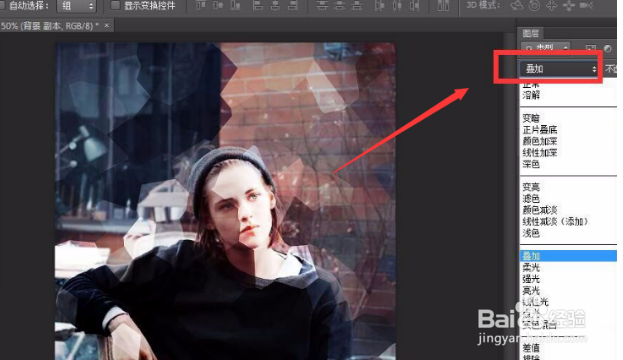Choose 亮光 blend mode
This screenshot has height=360, width=623.
pos(531,290)
